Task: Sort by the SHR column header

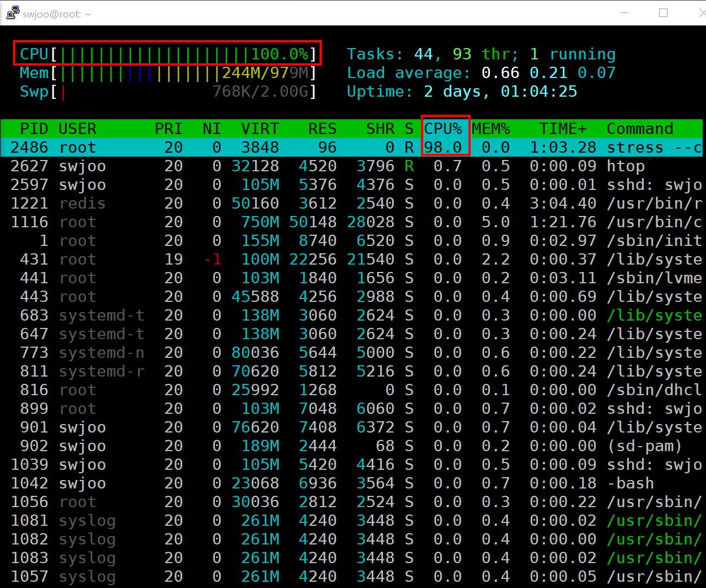Action: coord(380,128)
